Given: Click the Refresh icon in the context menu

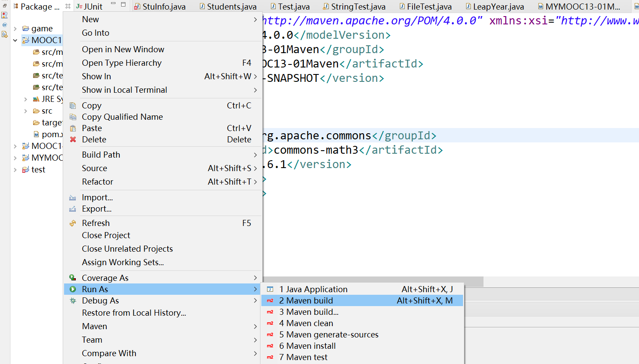Looking at the screenshot, I should tap(73, 223).
